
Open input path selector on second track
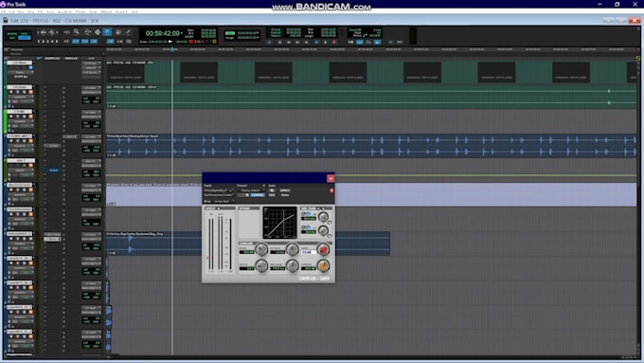pyautogui.click(x=91, y=87)
